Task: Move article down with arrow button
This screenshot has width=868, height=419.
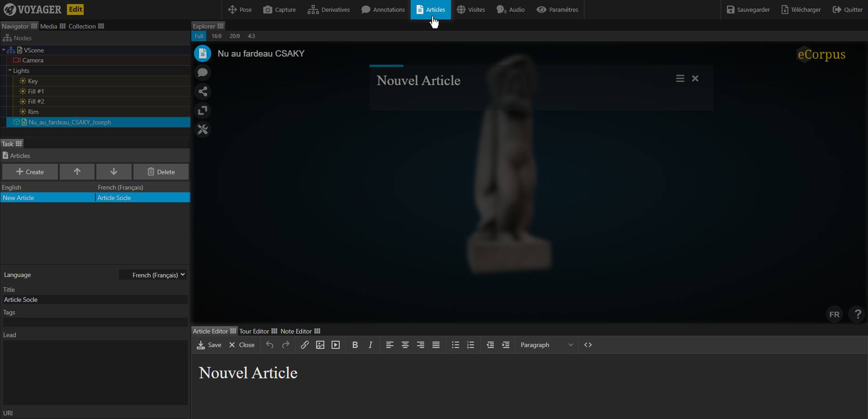Action: click(x=114, y=172)
